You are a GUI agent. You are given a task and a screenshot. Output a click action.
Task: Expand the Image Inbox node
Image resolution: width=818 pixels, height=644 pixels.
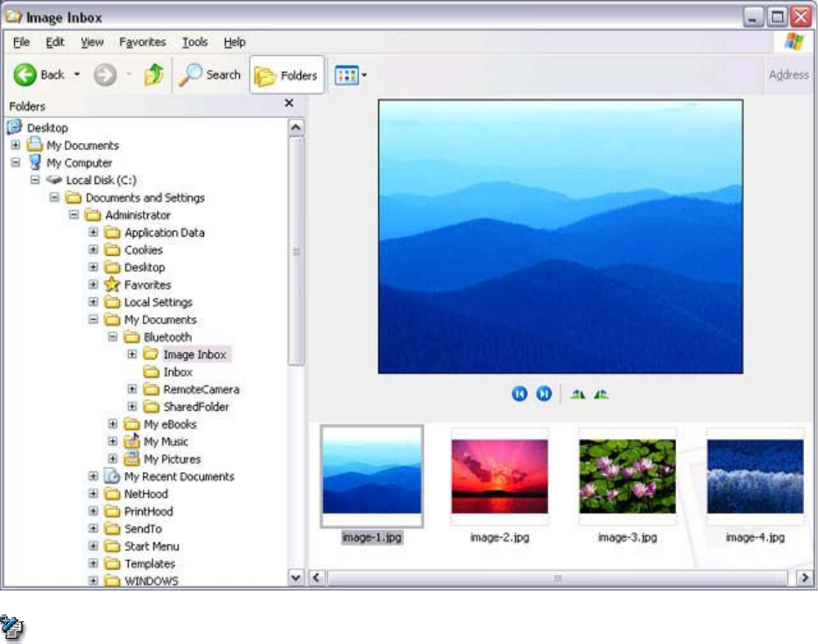click(132, 354)
